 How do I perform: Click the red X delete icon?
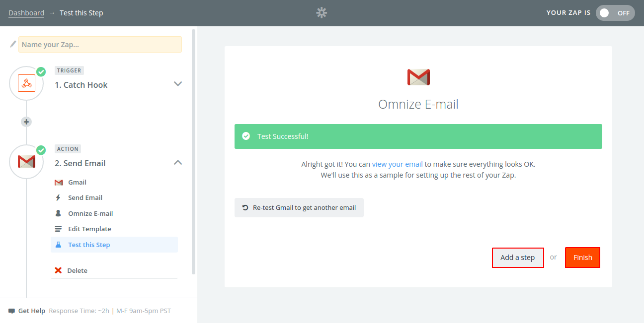[58, 270]
